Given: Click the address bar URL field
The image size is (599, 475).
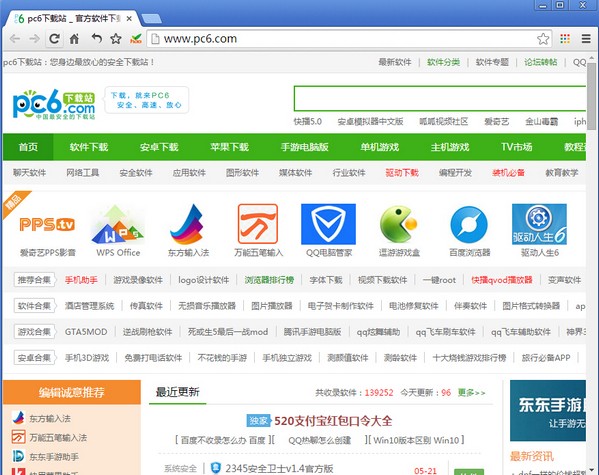Looking at the screenshot, I should click(349, 39).
